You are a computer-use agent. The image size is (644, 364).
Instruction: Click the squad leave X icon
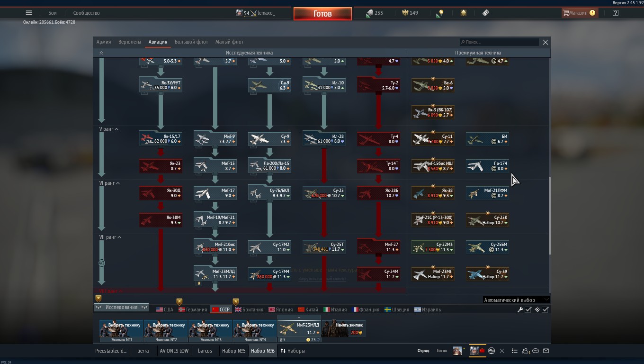pyautogui.click(x=502, y=351)
